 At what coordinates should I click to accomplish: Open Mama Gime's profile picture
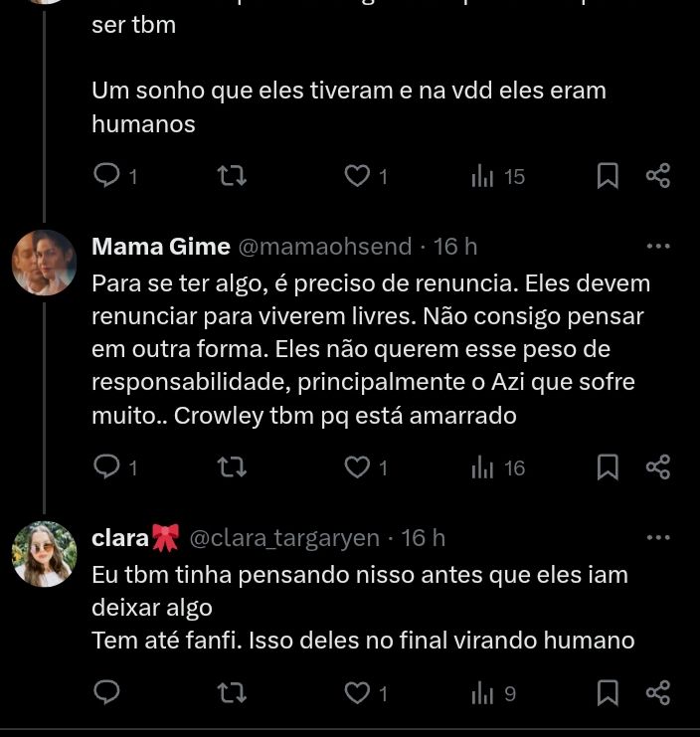point(45,263)
